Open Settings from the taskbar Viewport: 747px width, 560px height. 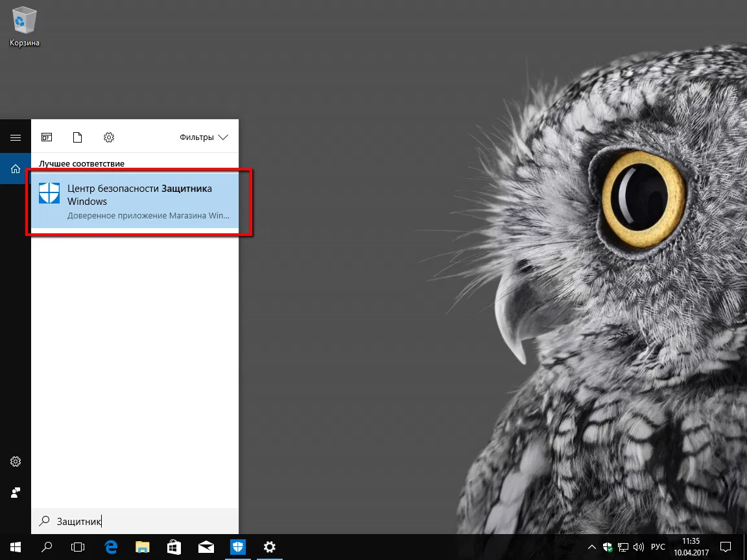(269, 546)
